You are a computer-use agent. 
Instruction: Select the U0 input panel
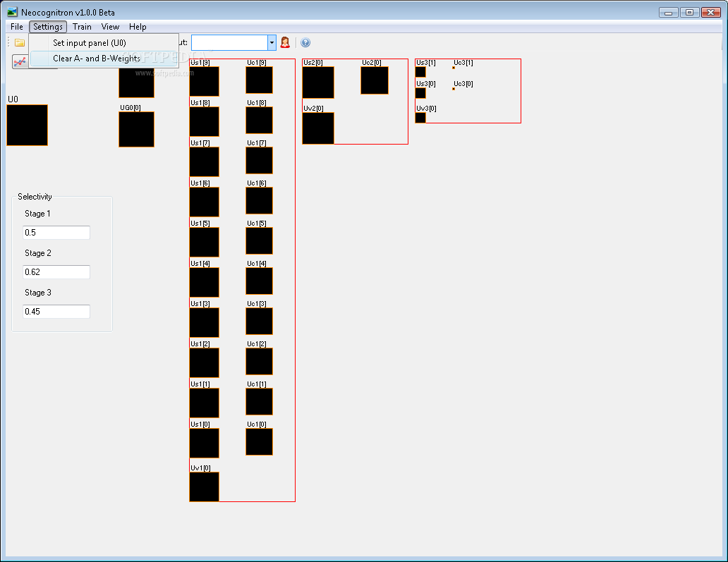[27, 126]
